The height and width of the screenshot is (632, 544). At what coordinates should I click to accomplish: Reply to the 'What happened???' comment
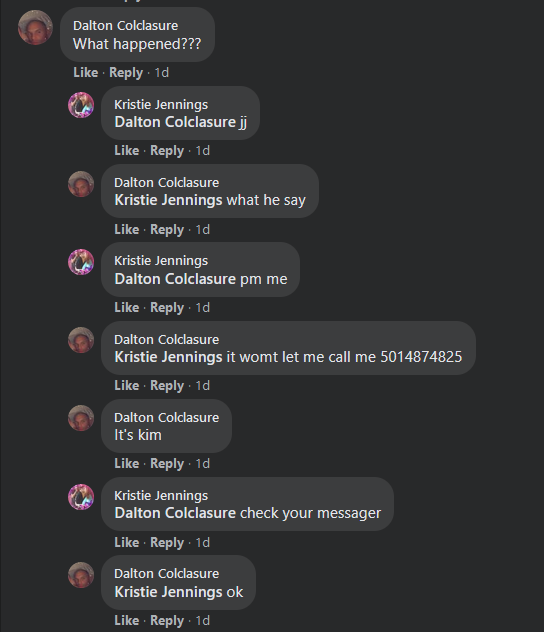click(x=126, y=73)
